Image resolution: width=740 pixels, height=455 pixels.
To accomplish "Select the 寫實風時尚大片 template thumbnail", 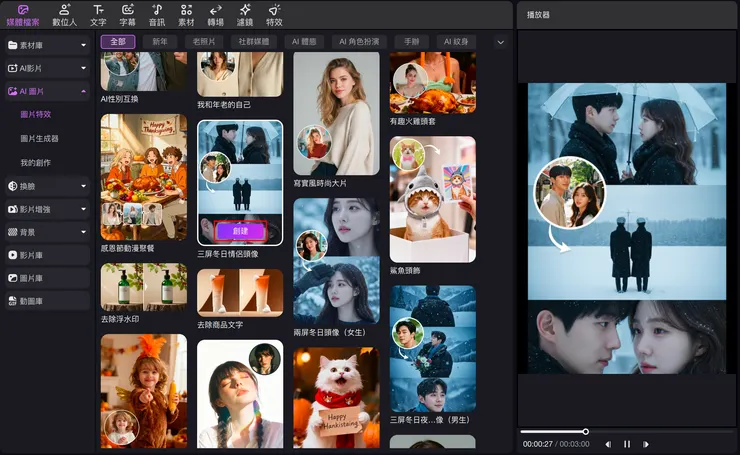I will [x=336, y=113].
